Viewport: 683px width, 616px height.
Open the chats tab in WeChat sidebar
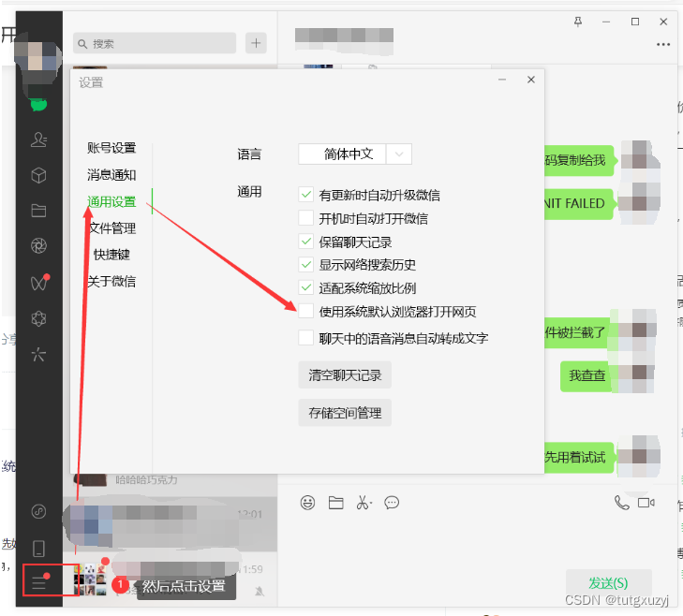pyautogui.click(x=38, y=105)
